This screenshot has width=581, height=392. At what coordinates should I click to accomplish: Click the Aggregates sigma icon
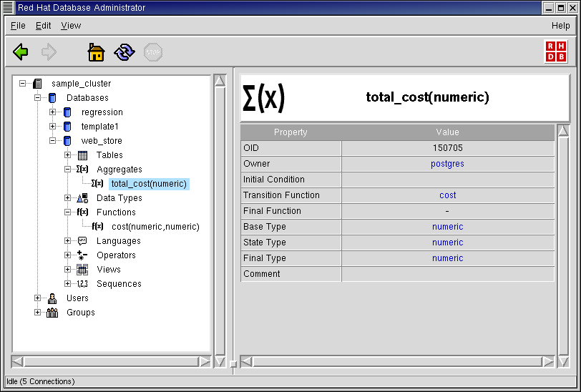[x=82, y=170]
